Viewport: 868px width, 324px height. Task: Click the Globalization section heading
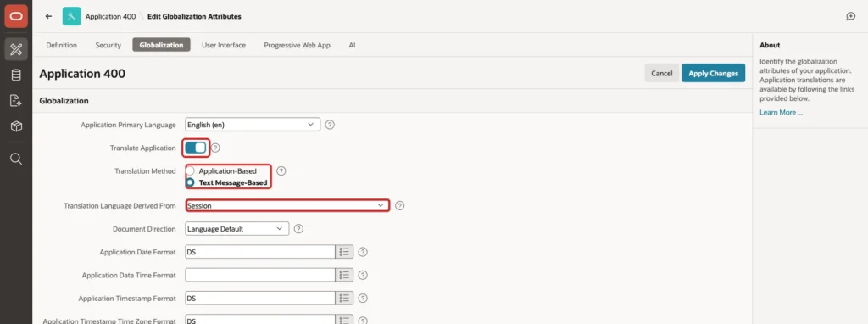pyautogui.click(x=64, y=101)
